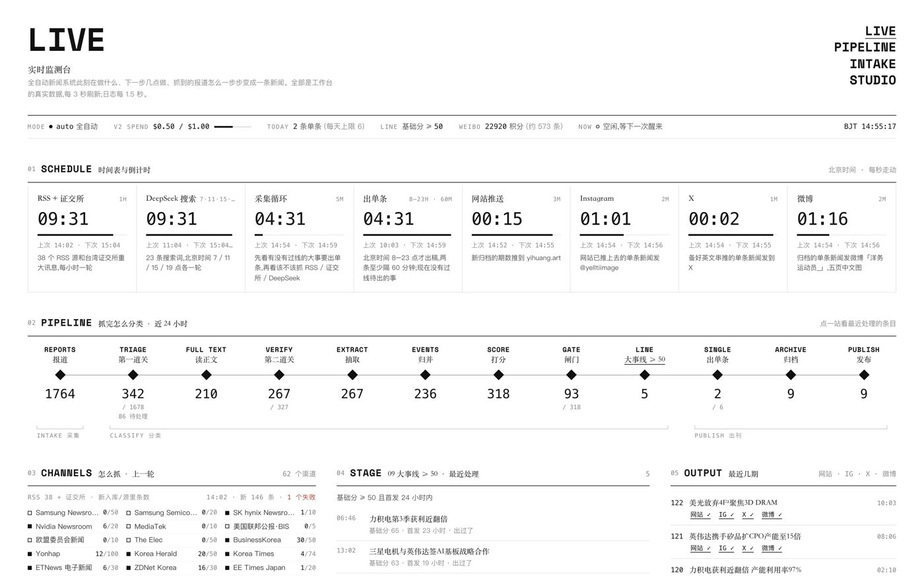
Task: Click the TRIAGE count 342
Action: [x=133, y=394]
